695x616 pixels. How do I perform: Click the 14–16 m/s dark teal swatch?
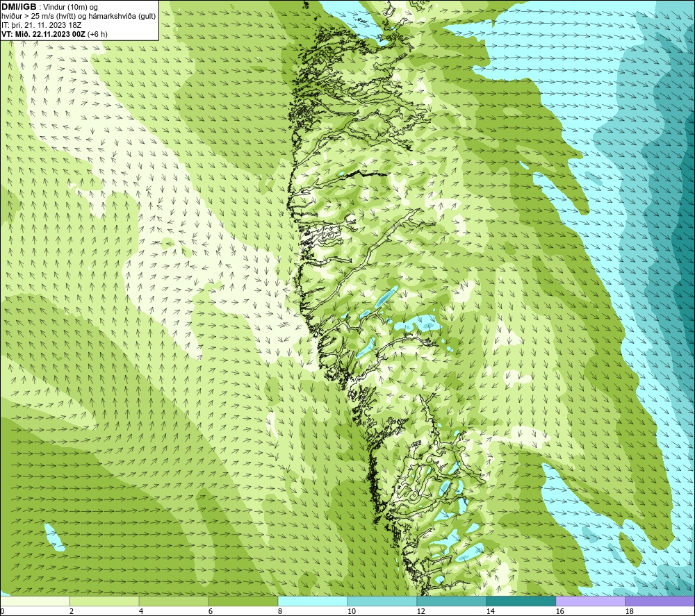[521, 601]
